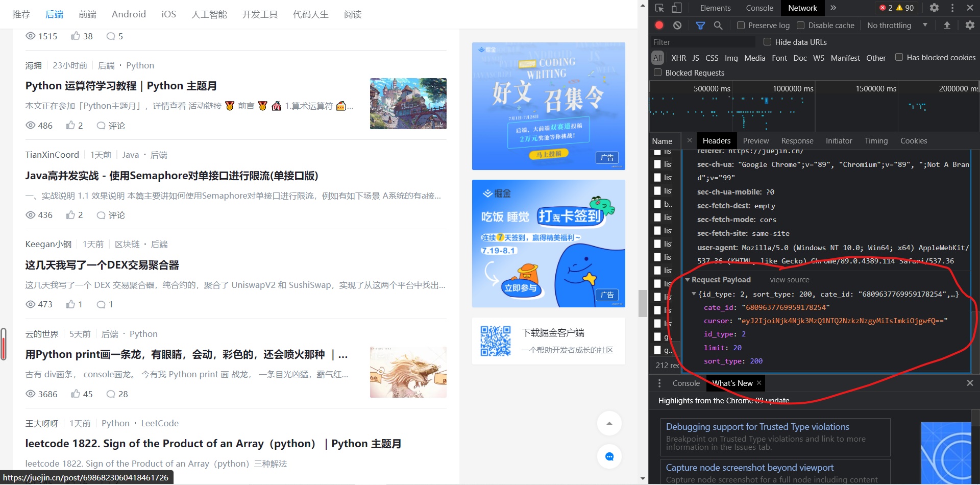The width and height of the screenshot is (980, 485).
Task: Click the back-to-top arrow button
Action: (x=609, y=423)
